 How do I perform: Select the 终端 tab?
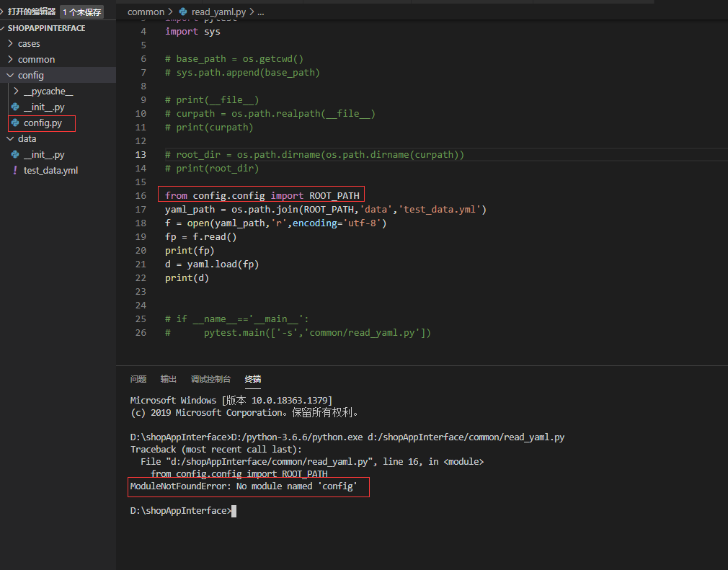[253, 379]
